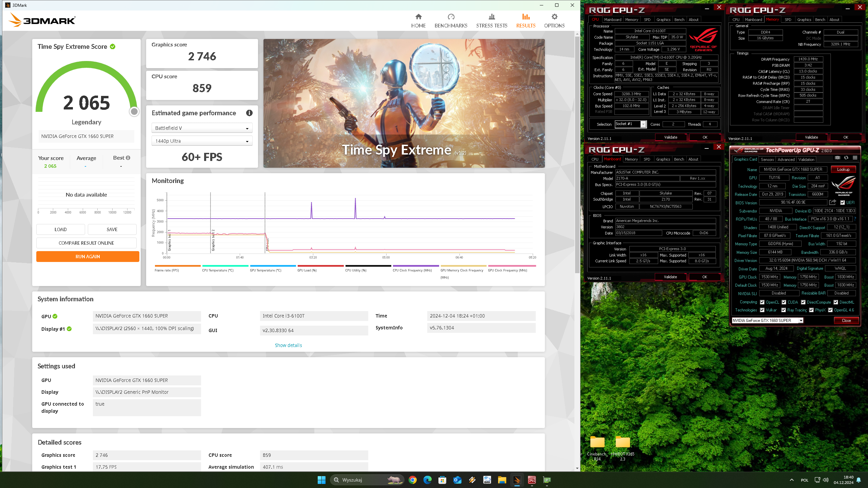The height and width of the screenshot is (488, 868).
Task: Click the Close button in GPU-Z
Action: [x=846, y=321]
